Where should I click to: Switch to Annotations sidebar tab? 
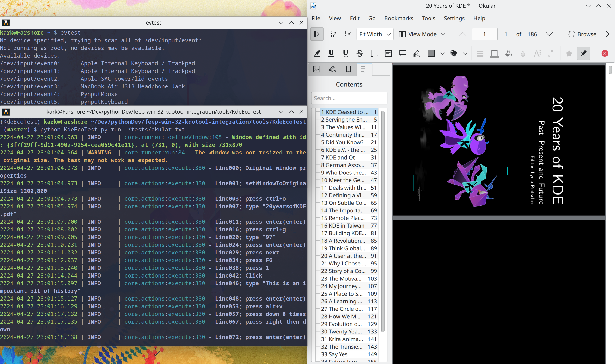332,69
